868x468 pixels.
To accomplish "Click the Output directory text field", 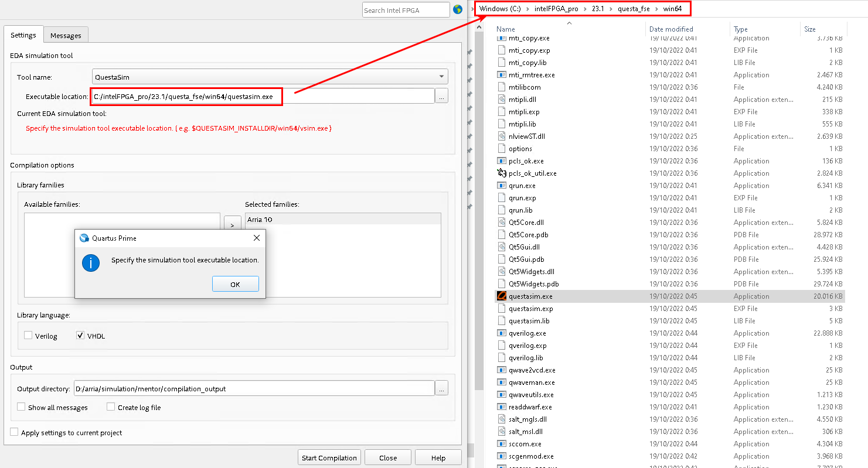I will [x=254, y=388].
